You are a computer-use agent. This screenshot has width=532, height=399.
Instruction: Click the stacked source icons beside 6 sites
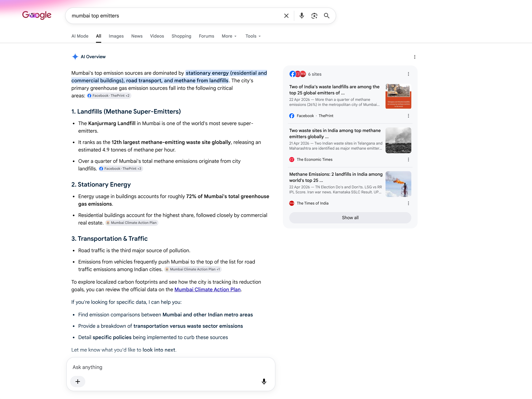pyautogui.click(x=298, y=74)
